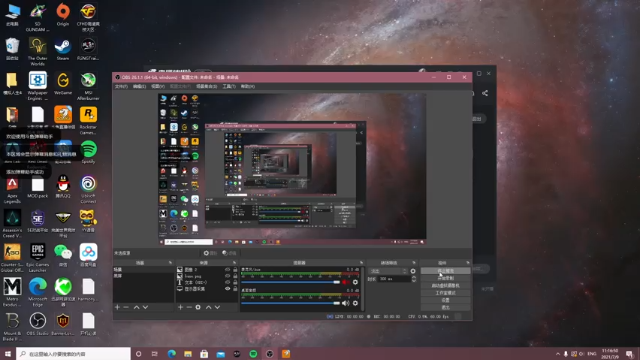640x360 pixels.
Task: Show hidden icons chevron in system tray
Action: click(558, 354)
